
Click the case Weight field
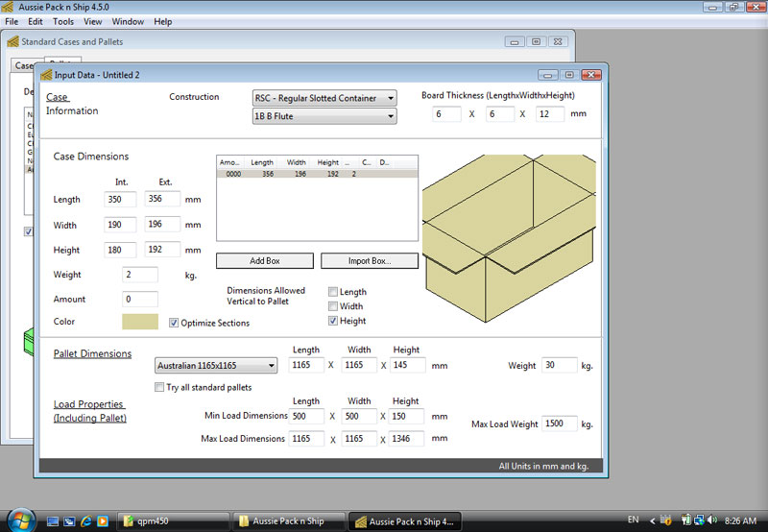point(140,275)
